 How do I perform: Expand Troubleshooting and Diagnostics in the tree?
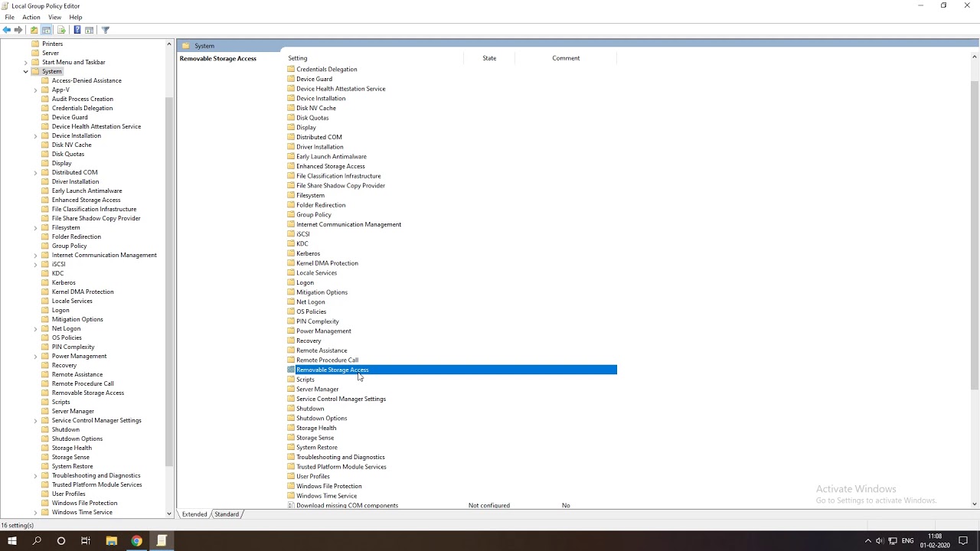(35, 475)
